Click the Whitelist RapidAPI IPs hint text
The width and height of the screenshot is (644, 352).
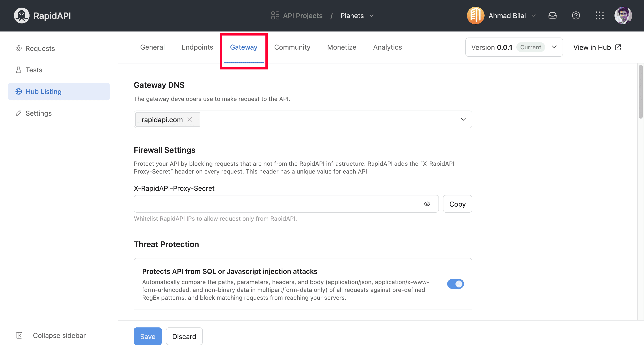(215, 218)
